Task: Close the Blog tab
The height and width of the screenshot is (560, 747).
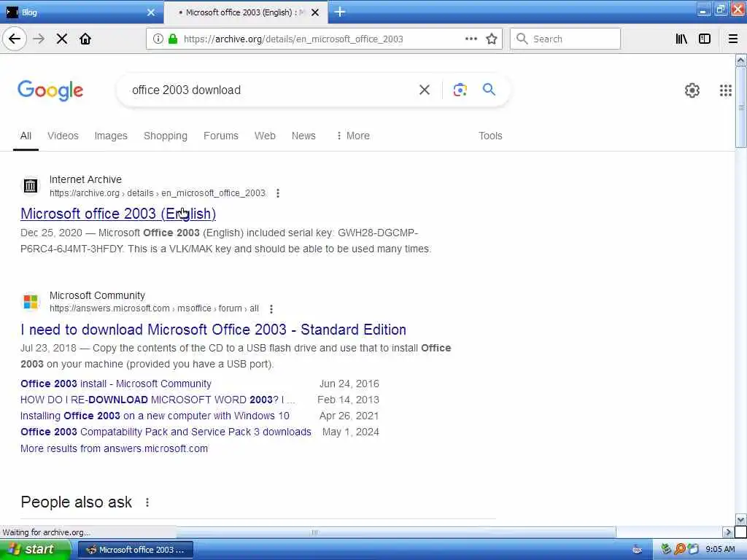Action: click(151, 12)
